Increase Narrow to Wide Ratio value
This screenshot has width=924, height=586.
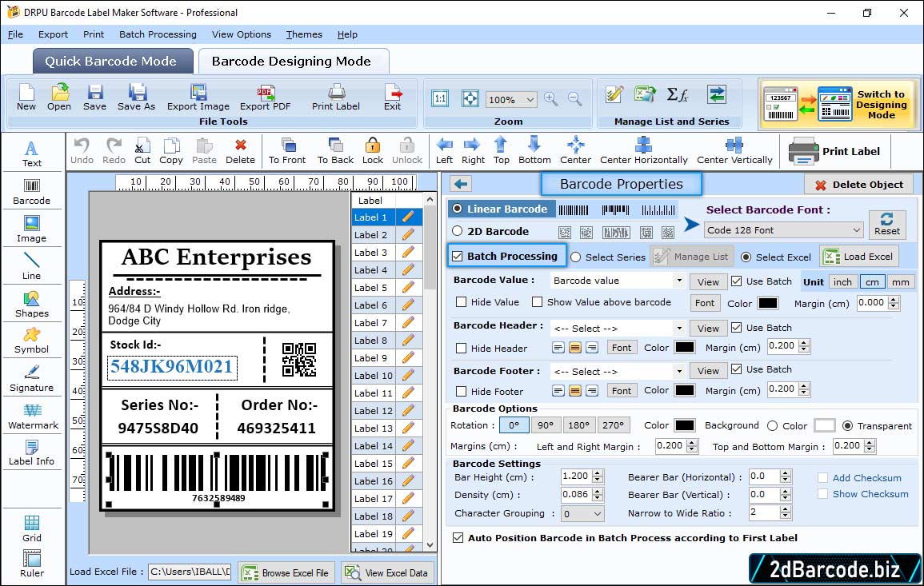785,509
